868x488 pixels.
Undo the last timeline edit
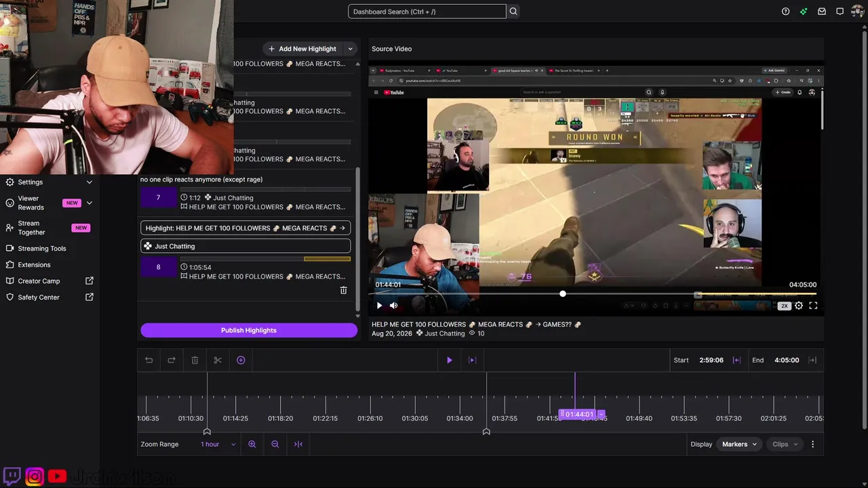[x=149, y=360]
